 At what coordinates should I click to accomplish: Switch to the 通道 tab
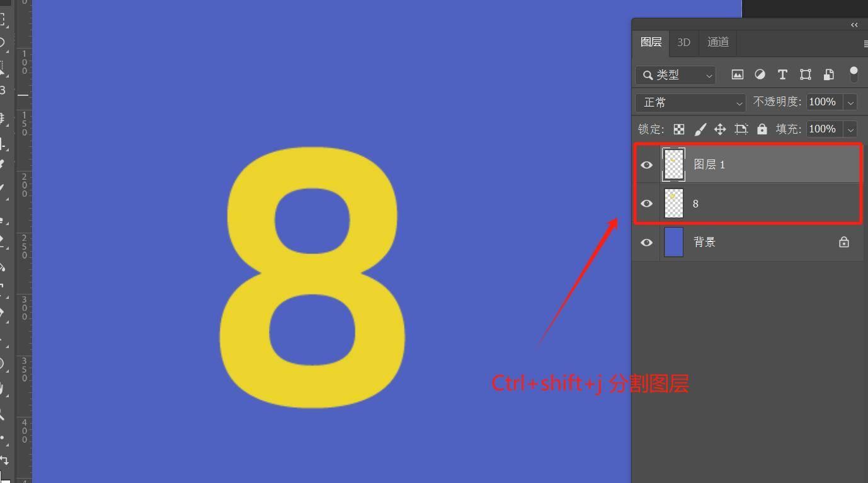(x=717, y=42)
